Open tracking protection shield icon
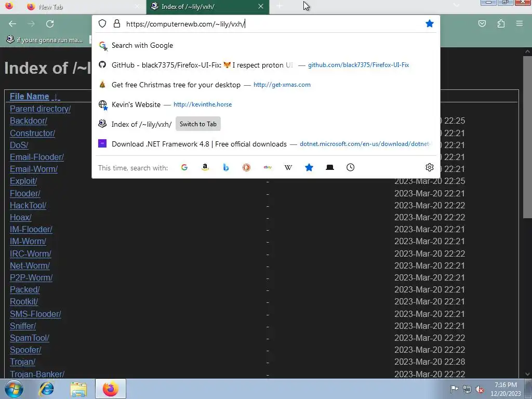The height and width of the screenshot is (399, 532). click(102, 23)
